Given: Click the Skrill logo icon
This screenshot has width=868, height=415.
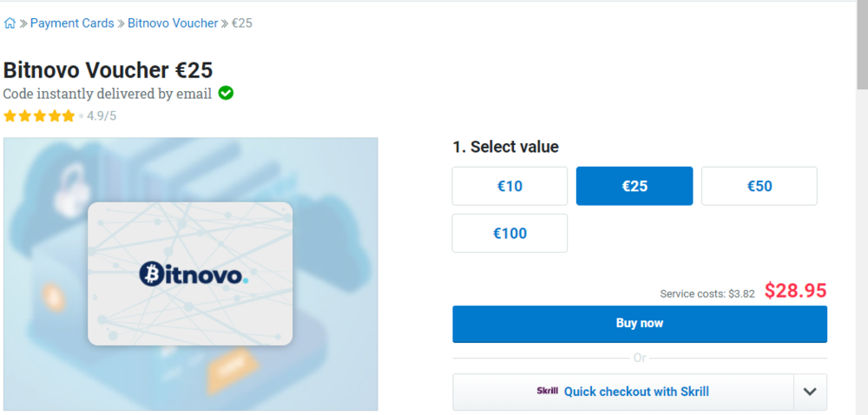Looking at the screenshot, I should click(548, 392).
